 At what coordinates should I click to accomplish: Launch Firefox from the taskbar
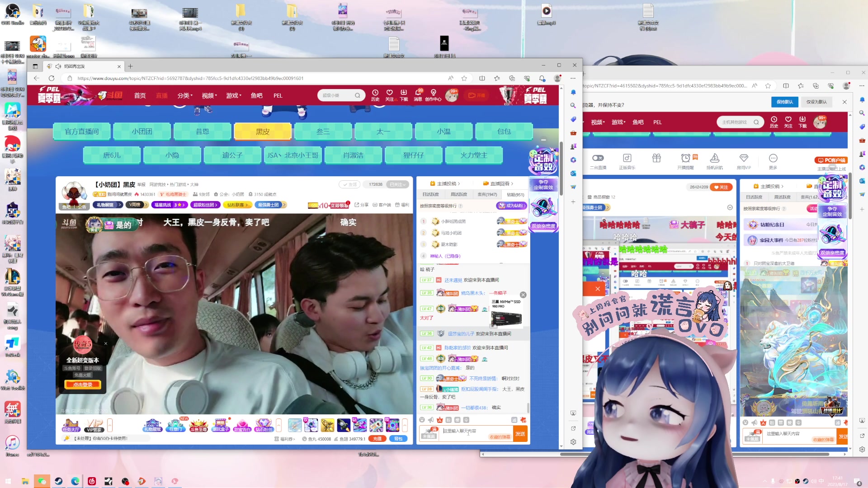coord(141,481)
